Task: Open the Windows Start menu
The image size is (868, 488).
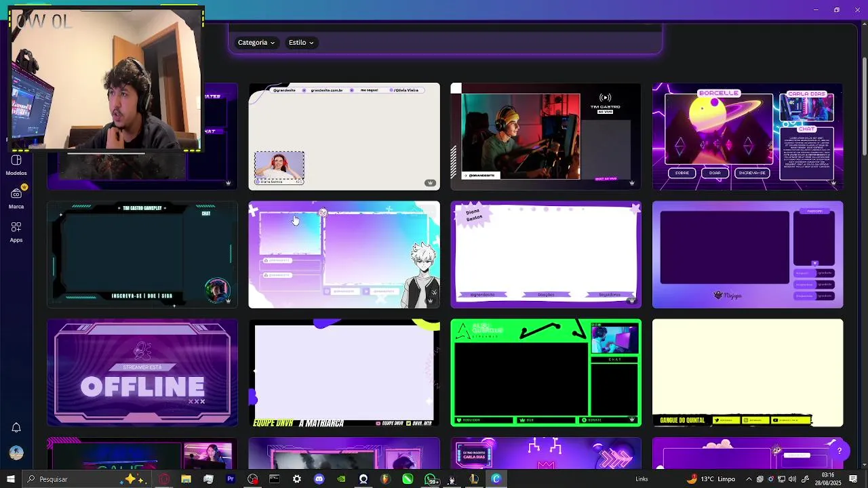Action: point(10,479)
